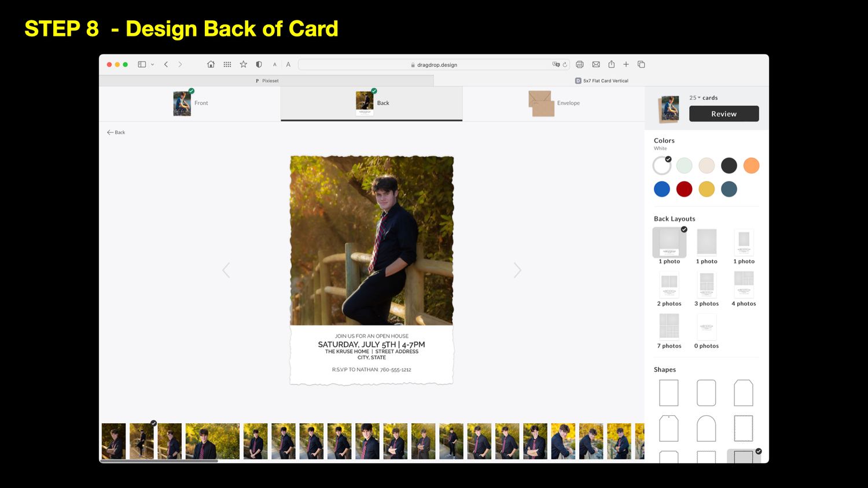Select the checked 1 photo back layout

point(670,243)
